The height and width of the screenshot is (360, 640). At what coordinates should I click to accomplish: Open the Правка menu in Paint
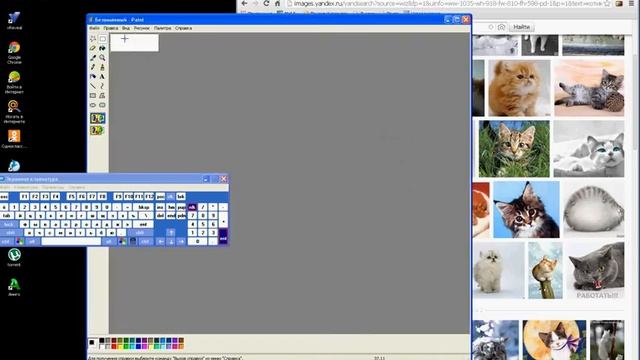[x=111, y=28]
